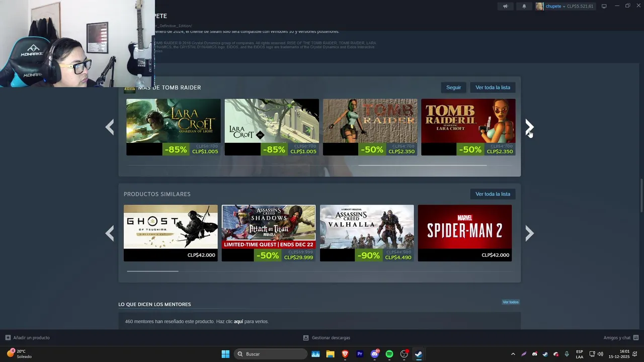
Task: Go to previous similar products page
Action: click(110, 233)
